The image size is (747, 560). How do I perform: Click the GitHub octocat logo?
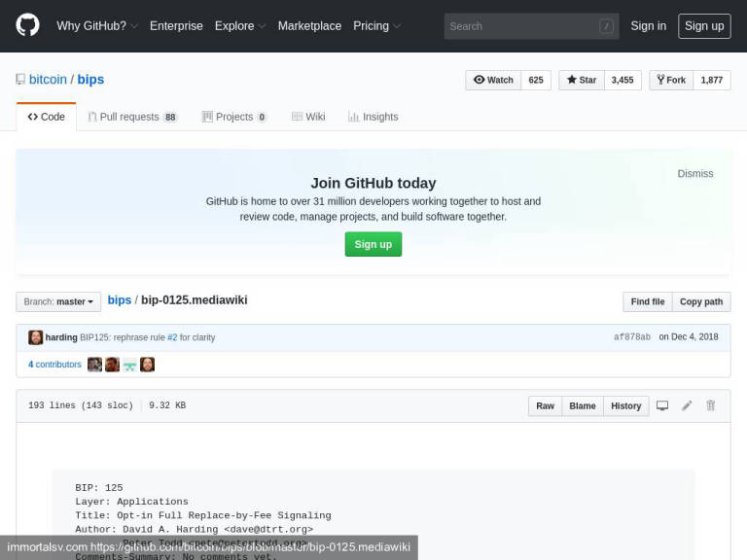28,25
